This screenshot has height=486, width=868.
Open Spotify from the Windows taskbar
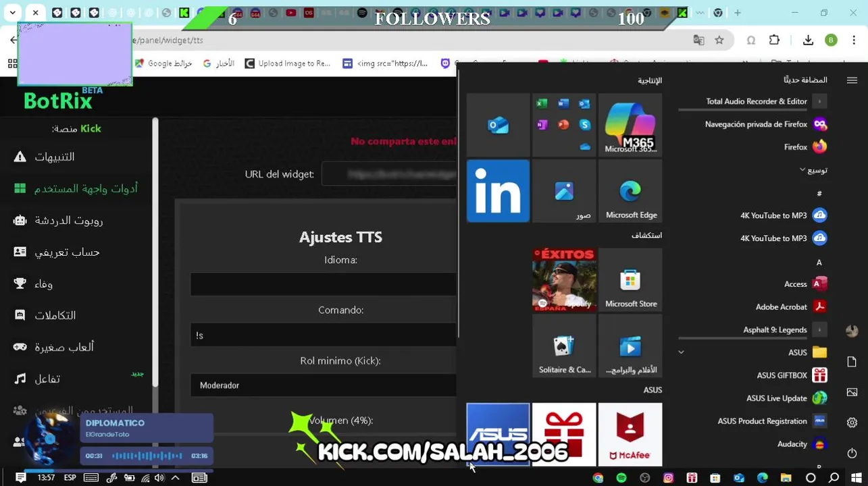(x=621, y=478)
